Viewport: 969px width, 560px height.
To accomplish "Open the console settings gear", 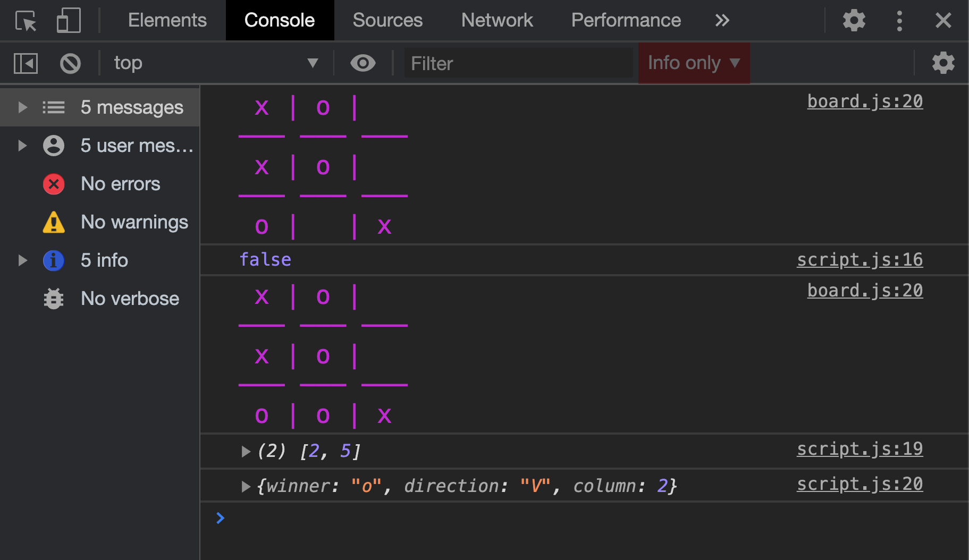I will tap(943, 63).
